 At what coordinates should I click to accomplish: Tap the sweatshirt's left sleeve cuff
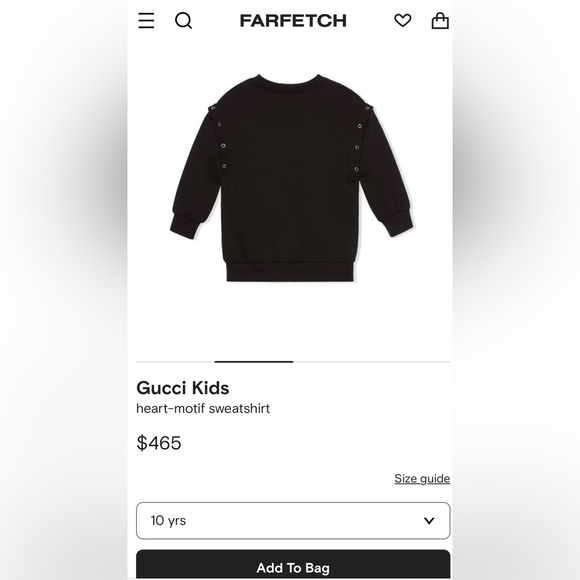[x=184, y=225]
